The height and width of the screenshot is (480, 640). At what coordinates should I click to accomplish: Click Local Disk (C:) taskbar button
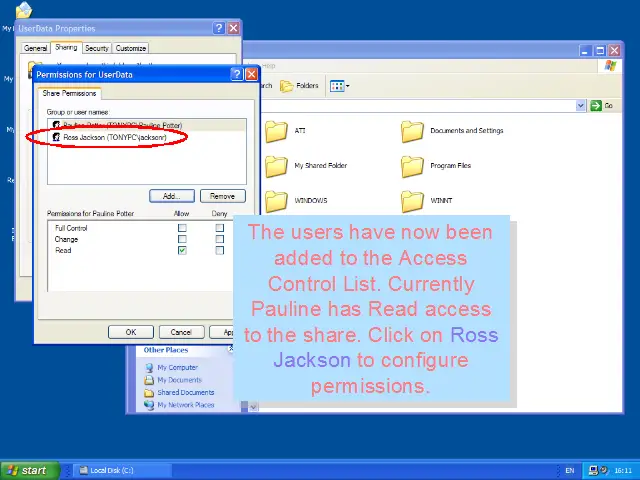coord(122,470)
